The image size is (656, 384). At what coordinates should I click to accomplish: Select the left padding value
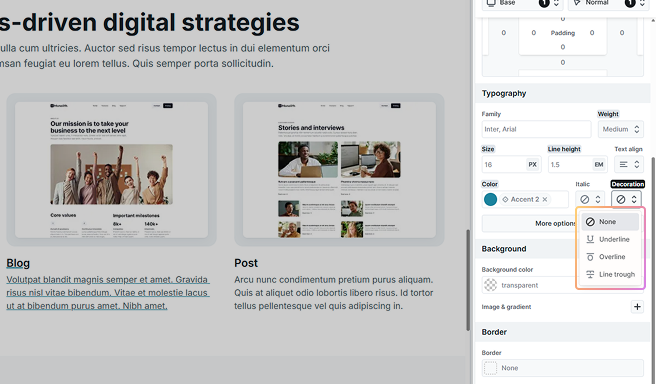tap(533, 33)
